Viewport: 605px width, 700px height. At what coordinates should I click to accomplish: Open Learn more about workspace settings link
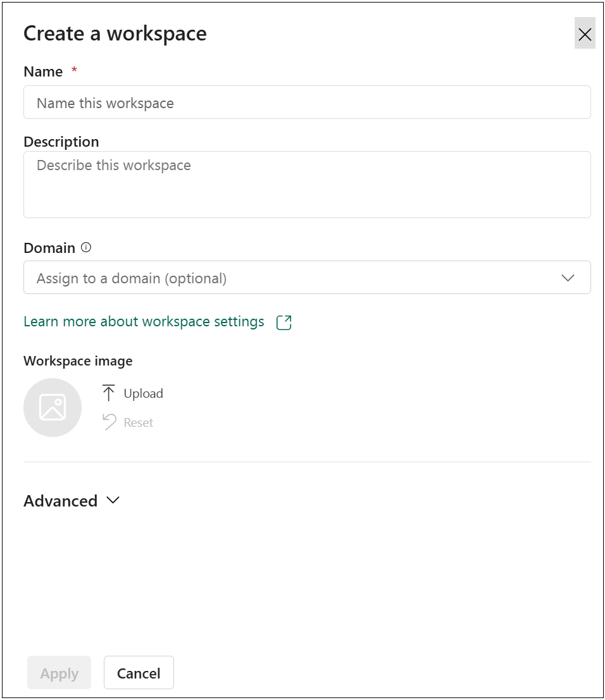[x=144, y=322]
